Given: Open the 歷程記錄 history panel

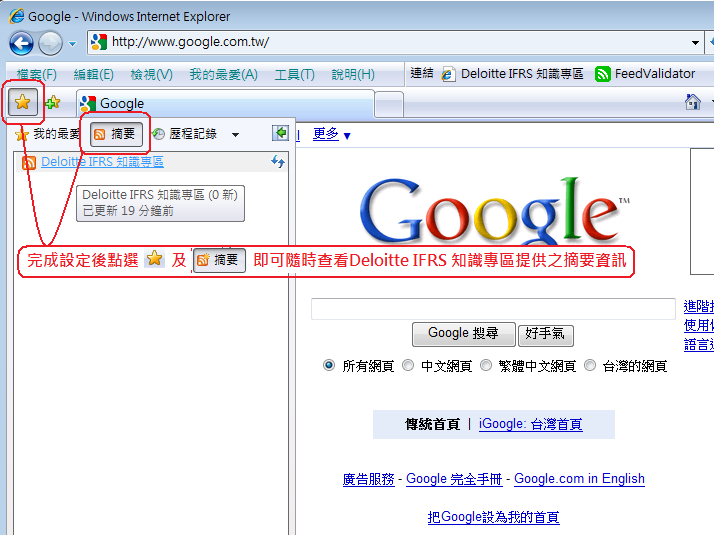Looking at the screenshot, I should click(184, 134).
